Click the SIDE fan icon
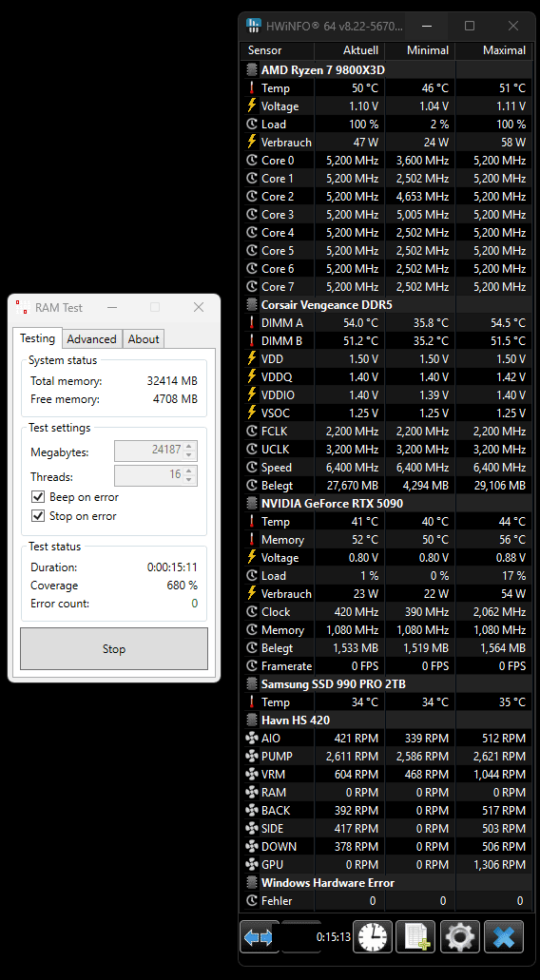 click(252, 829)
